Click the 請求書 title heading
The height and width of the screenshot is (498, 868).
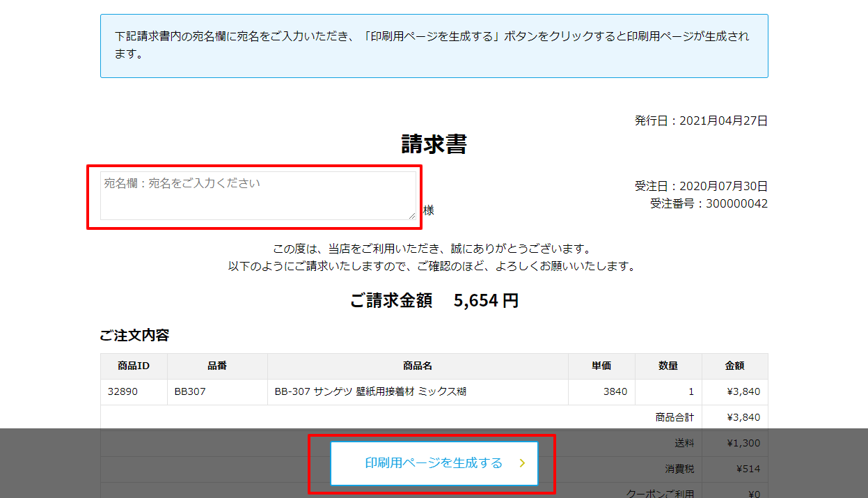coord(434,144)
